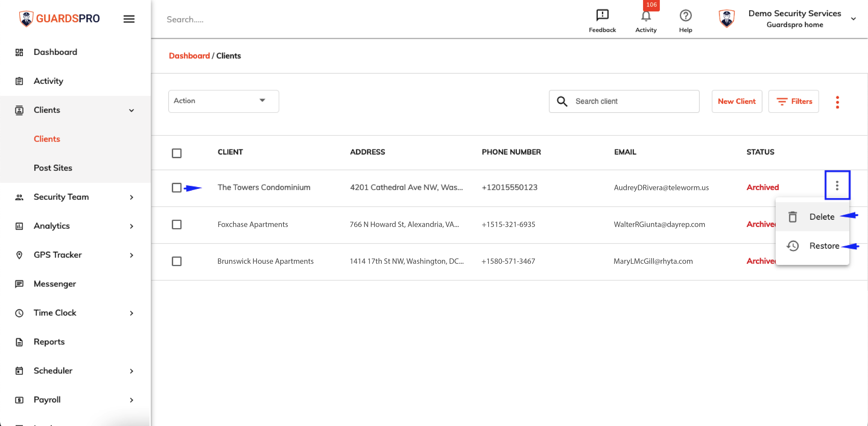Open The Towers Condominium client name

tap(264, 187)
